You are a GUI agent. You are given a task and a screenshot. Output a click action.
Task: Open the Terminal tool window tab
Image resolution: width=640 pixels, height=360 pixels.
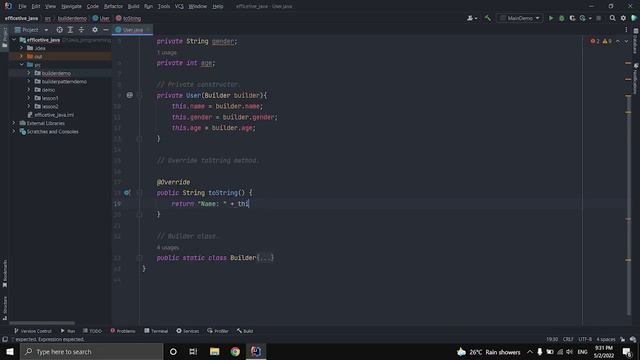(x=156, y=331)
